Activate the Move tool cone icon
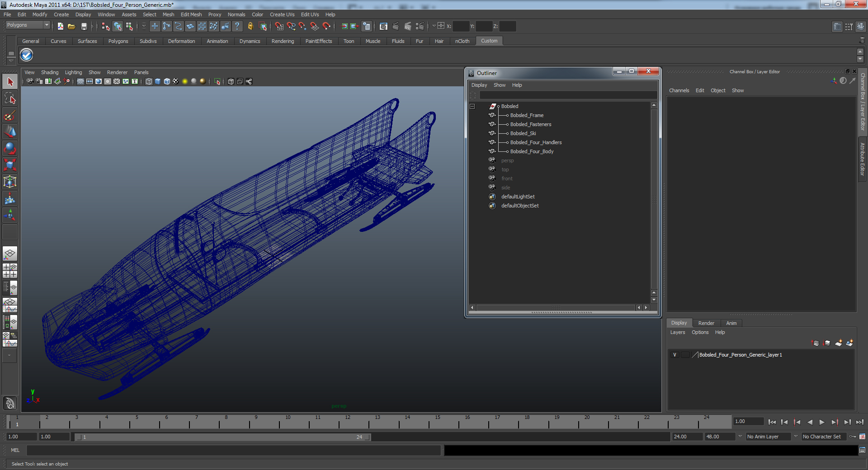This screenshot has width=868, height=470. 10,132
